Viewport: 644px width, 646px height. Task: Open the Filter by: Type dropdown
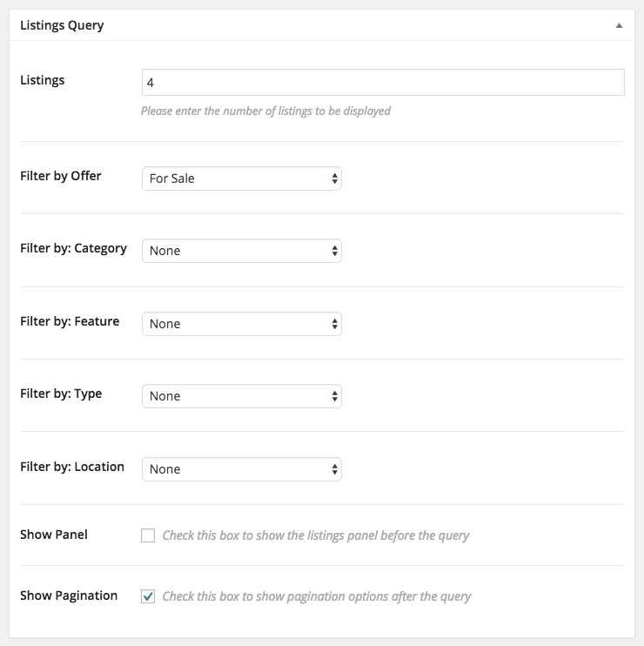(242, 396)
